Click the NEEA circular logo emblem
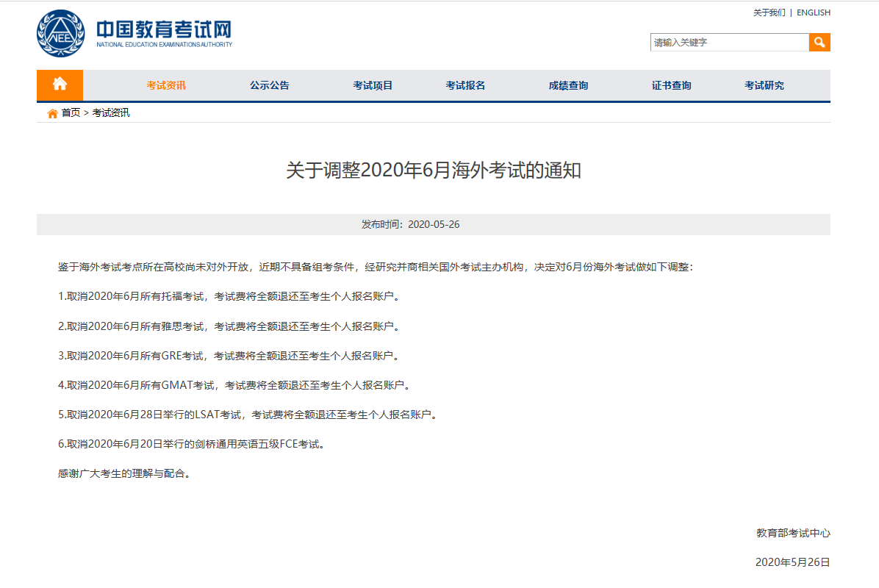This screenshot has width=879, height=588. (61, 34)
